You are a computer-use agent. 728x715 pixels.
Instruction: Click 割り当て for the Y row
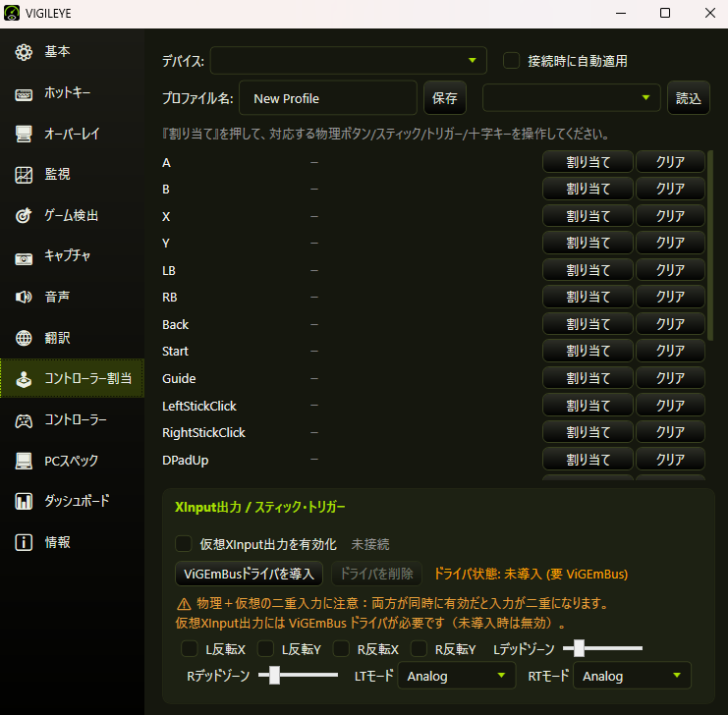[588, 243]
